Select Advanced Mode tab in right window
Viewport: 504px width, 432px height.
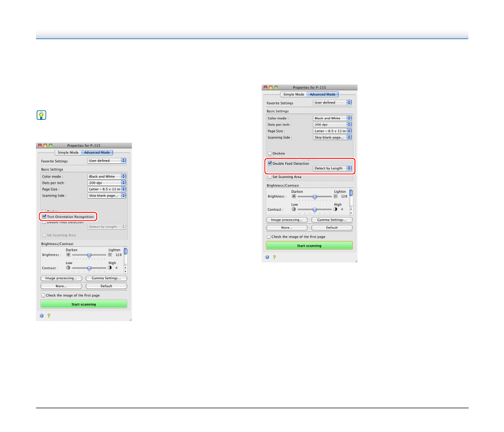coord(322,94)
